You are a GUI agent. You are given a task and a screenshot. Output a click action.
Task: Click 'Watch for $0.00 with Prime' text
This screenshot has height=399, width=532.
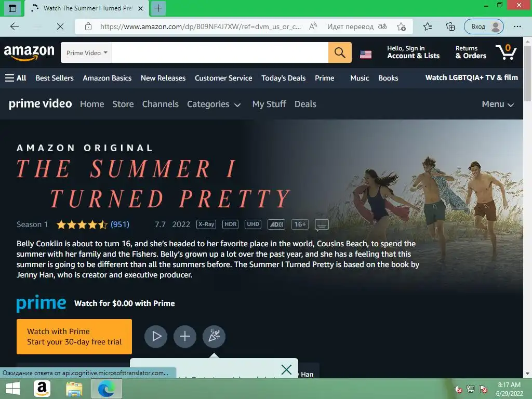[x=125, y=303]
